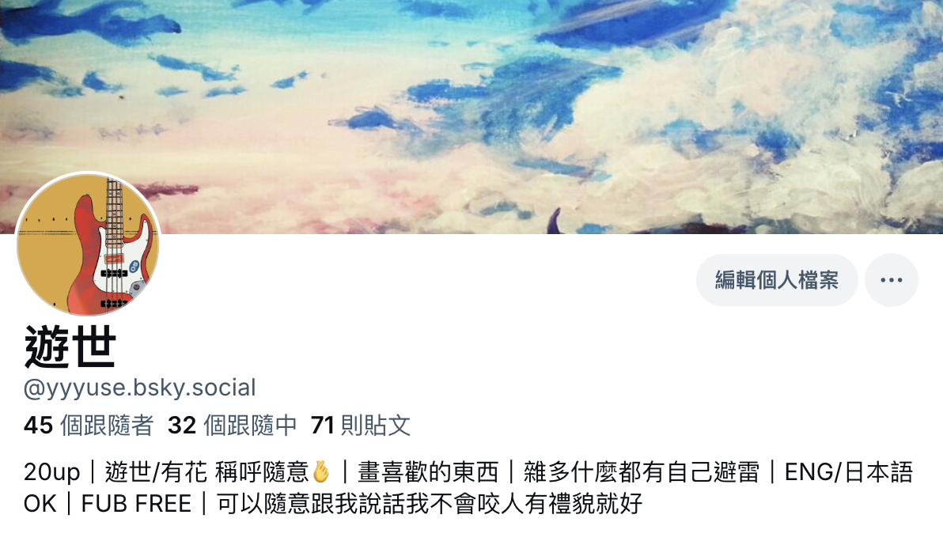Click the display name 遊世
The width and height of the screenshot is (943, 560).
[70, 347]
